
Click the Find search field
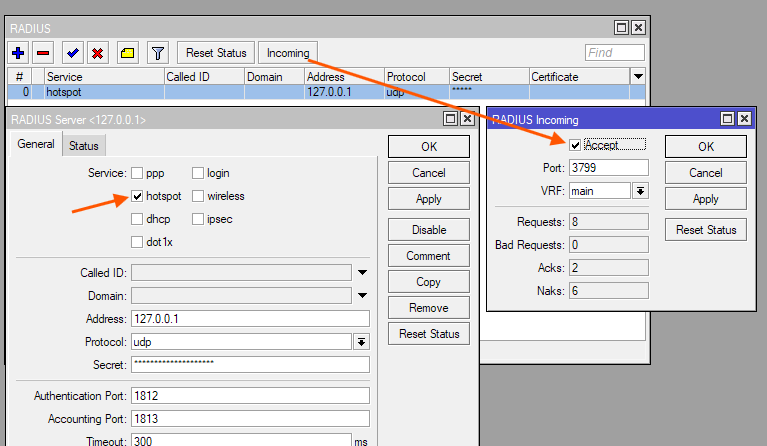tap(615, 52)
